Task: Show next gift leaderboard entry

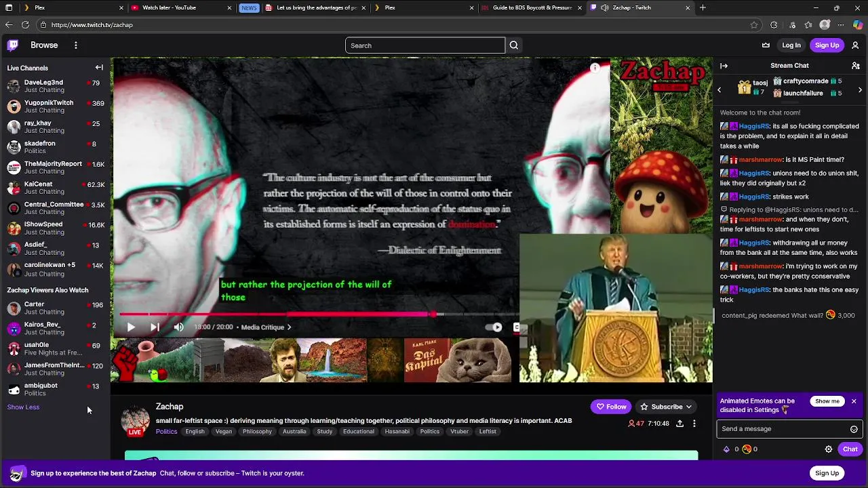Action: click(x=860, y=89)
